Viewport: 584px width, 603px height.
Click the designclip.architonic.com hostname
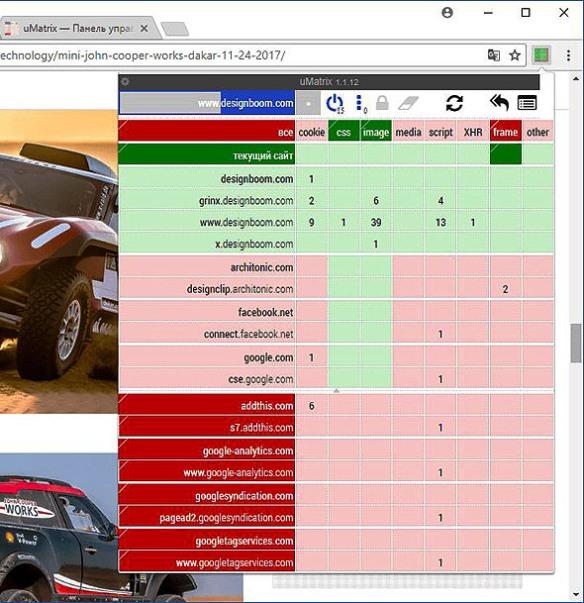point(207,289)
